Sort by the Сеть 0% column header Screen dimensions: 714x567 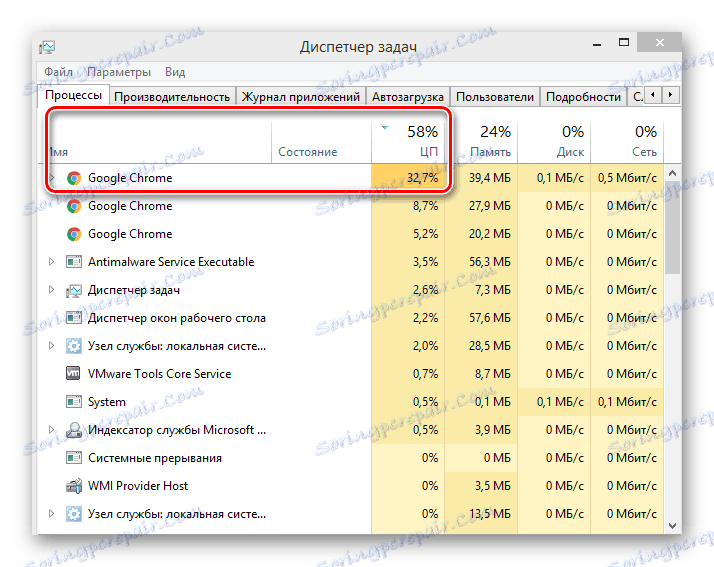(627, 143)
